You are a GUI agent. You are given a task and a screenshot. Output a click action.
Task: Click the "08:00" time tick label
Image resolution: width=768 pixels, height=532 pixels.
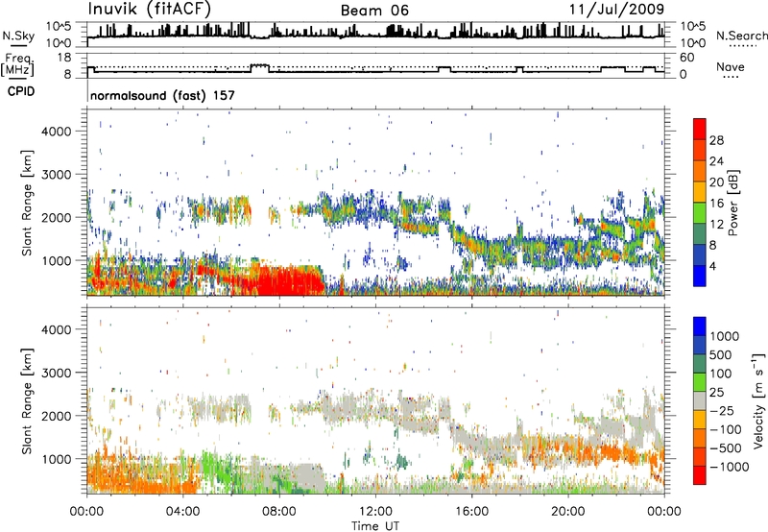point(279,512)
